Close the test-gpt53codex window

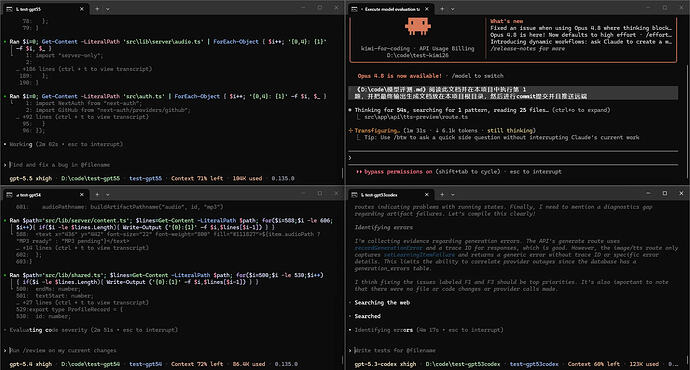coord(681,193)
